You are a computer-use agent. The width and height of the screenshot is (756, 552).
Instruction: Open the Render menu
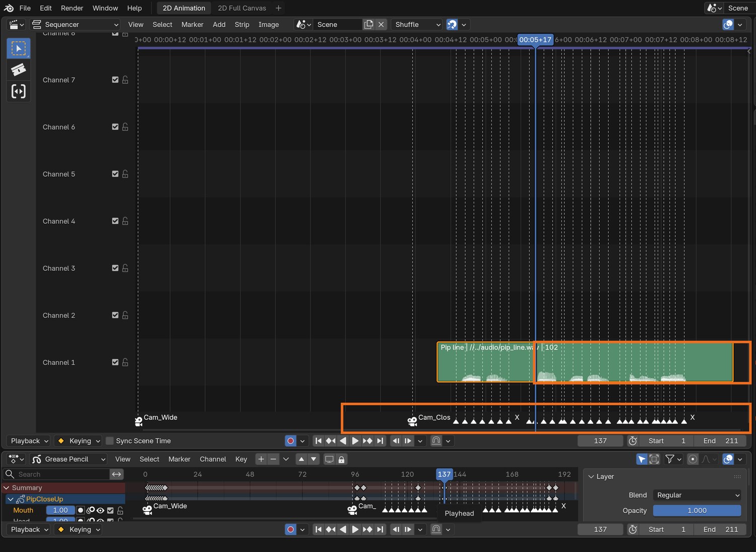click(x=72, y=8)
